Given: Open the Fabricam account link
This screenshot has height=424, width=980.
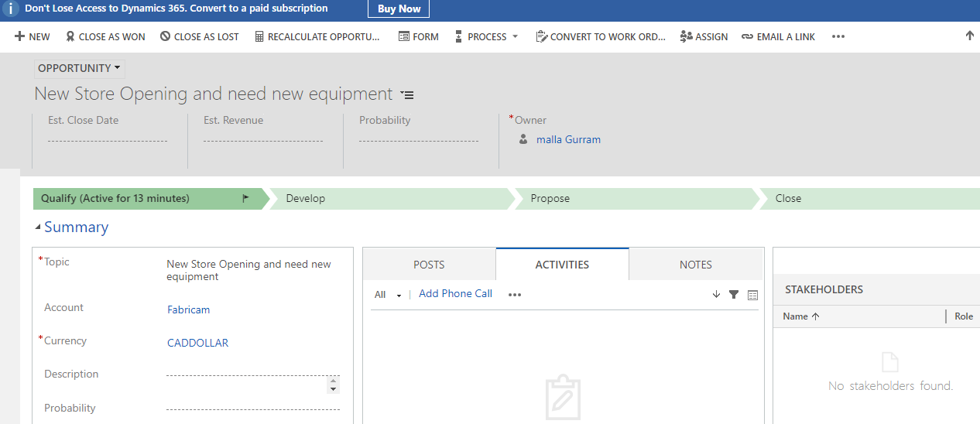Looking at the screenshot, I should click(188, 309).
